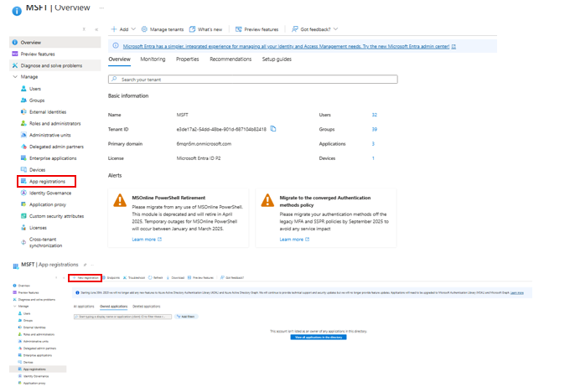Click the Devices count 1

373,158
